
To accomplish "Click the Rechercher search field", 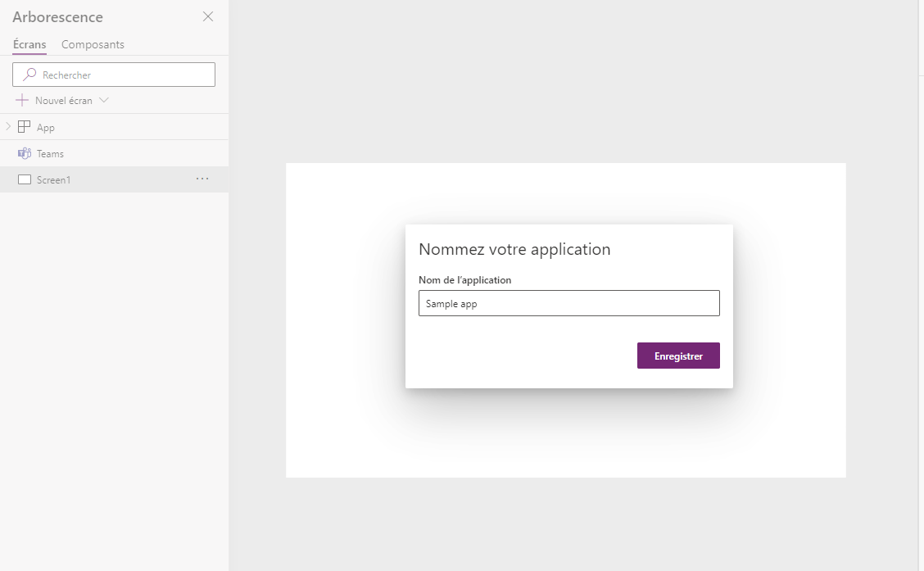I will [114, 75].
